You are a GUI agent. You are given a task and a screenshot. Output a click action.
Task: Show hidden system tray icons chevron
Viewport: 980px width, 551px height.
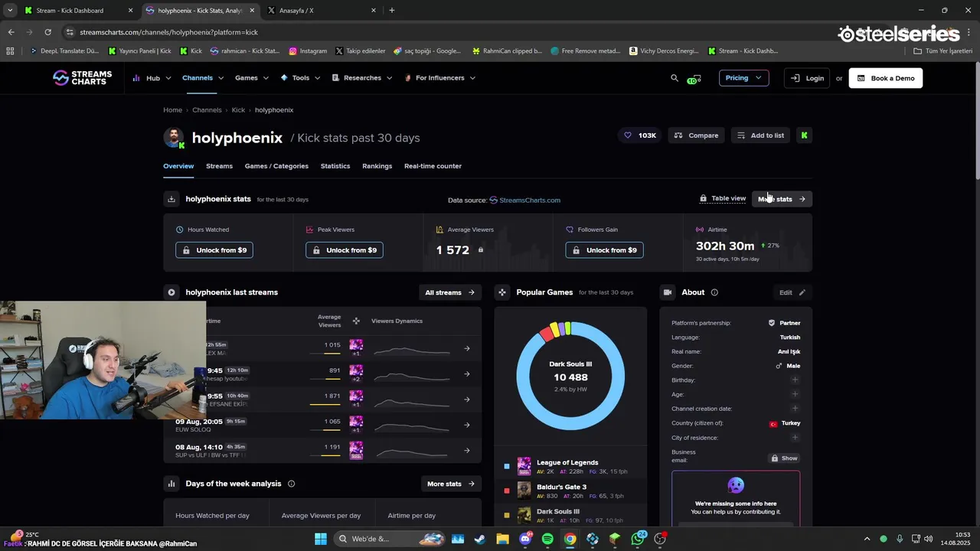coord(867,539)
